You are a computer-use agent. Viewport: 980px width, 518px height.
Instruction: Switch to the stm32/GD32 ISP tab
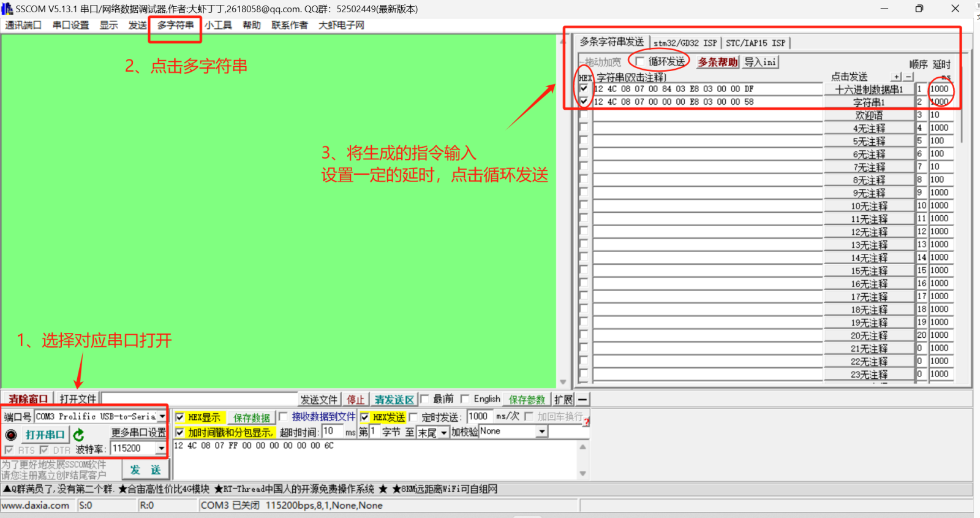(685, 43)
